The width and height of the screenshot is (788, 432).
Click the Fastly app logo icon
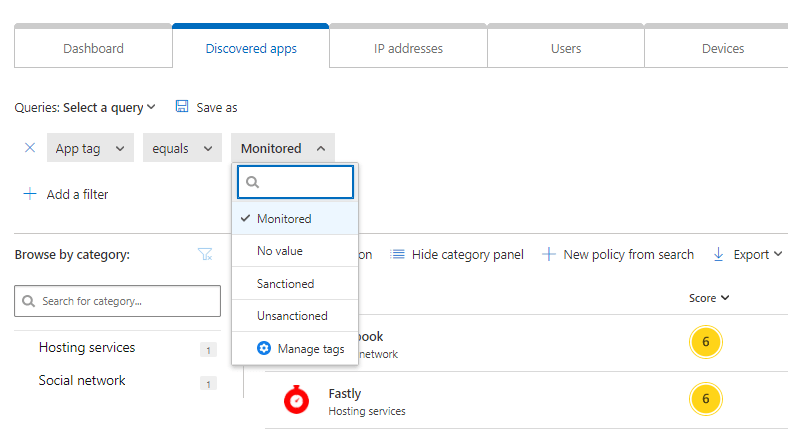point(297,400)
